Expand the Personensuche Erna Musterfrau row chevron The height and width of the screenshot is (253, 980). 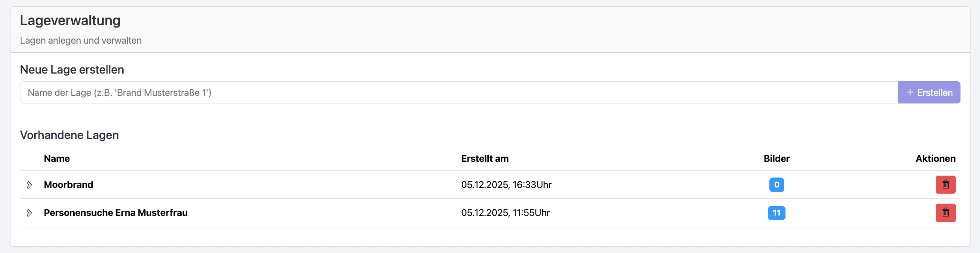[x=29, y=213]
